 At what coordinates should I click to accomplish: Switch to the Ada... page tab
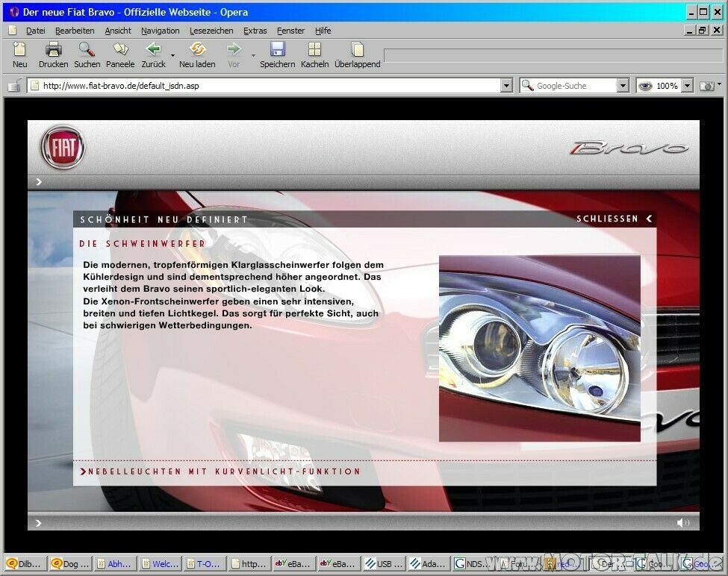coord(428,564)
